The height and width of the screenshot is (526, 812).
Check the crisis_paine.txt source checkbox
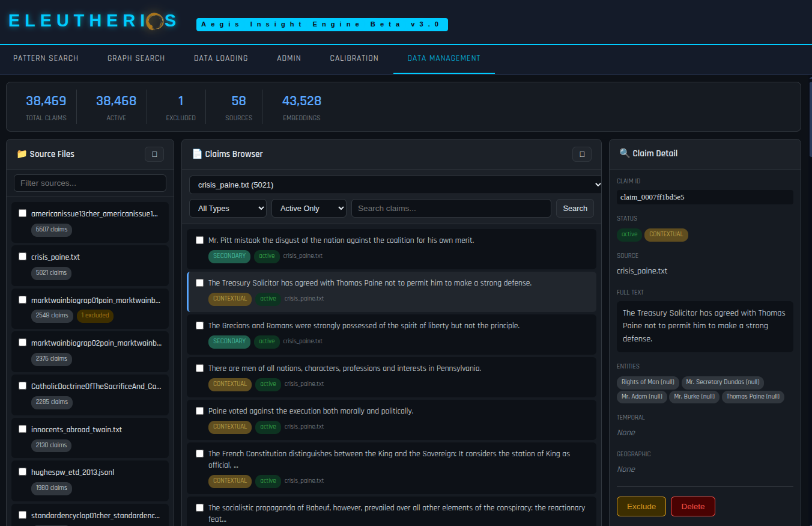tap(23, 256)
